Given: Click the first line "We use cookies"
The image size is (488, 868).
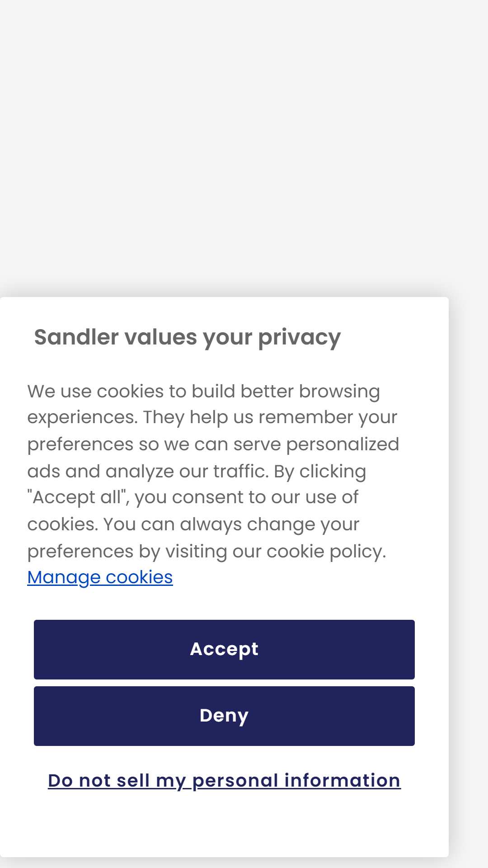Looking at the screenshot, I should coord(203,392).
